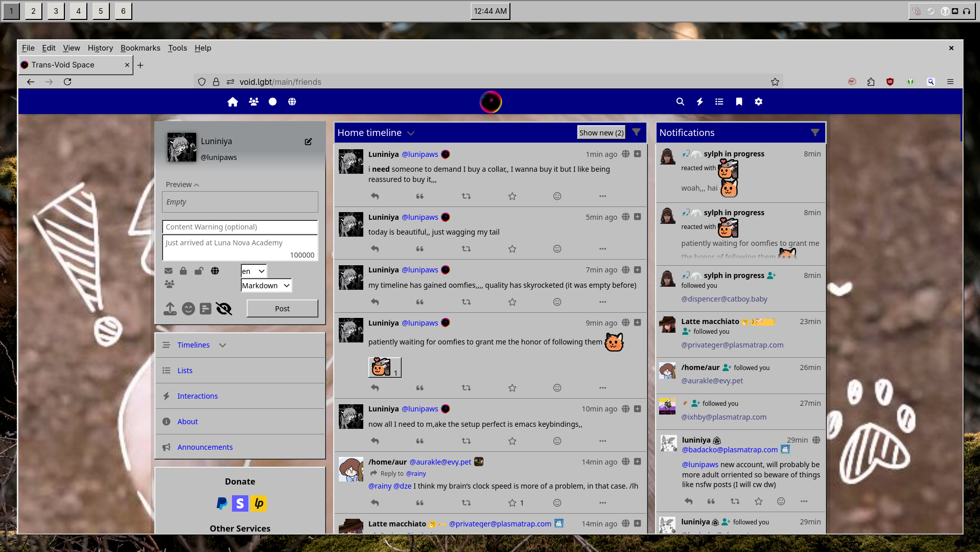The width and height of the screenshot is (980, 552).
Task: Click the Post button
Action: point(282,309)
